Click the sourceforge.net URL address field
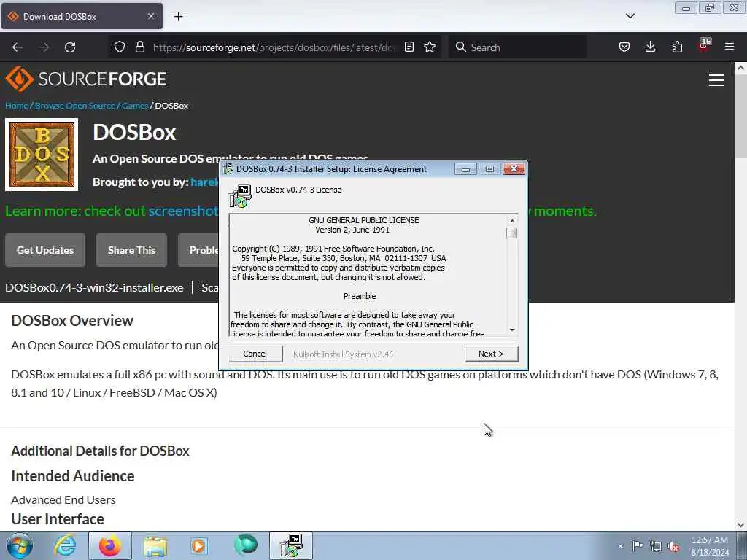The image size is (747, 560). coord(274,47)
